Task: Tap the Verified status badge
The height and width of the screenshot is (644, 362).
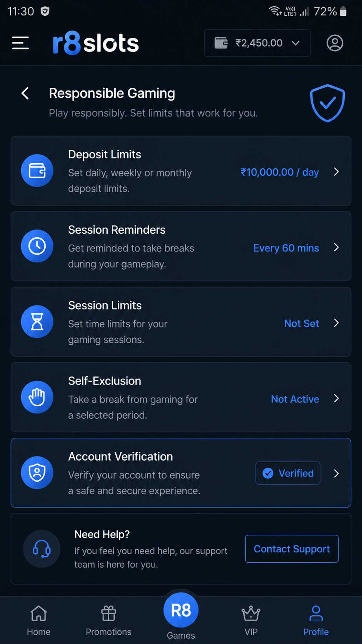Action: tap(288, 473)
